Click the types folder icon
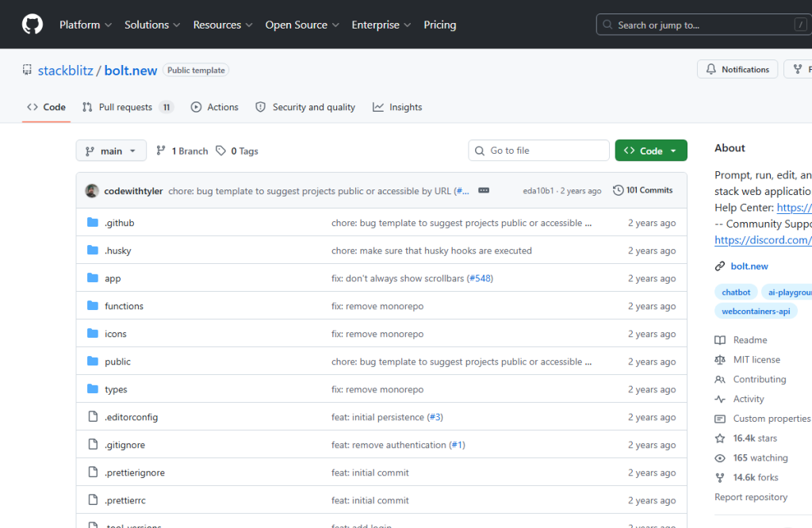This screenshot has height=528, width=812. (x=93, y=388)
